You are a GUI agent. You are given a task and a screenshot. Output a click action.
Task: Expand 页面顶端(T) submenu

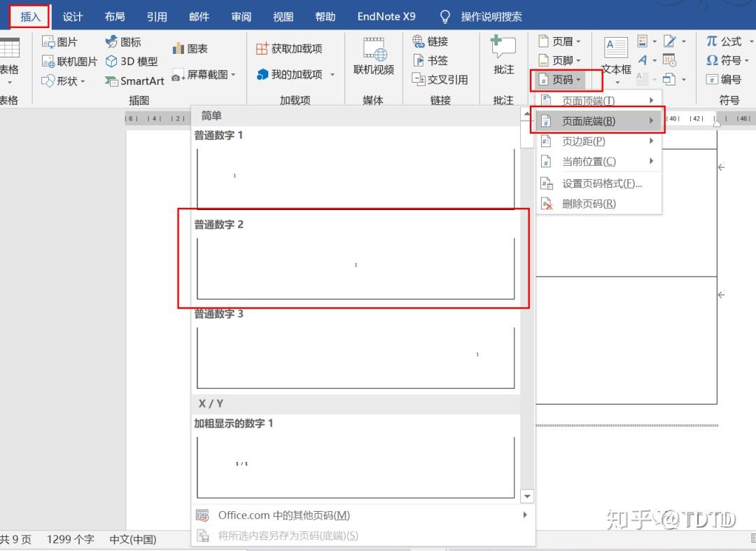point(598,100)
